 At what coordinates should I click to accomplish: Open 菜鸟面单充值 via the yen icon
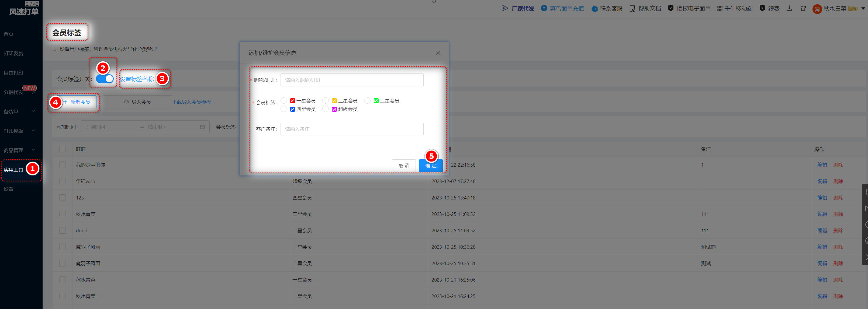pos(544,8)
